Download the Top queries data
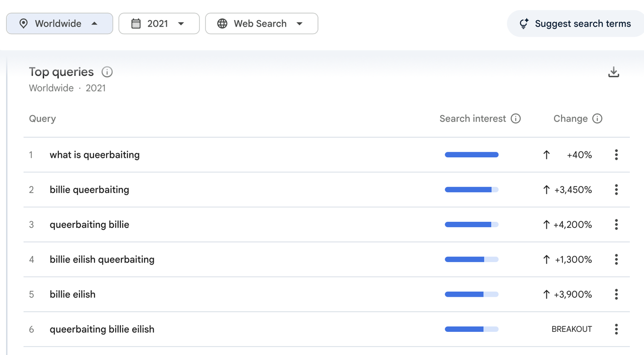Viewport: 644px width, 355px height. click(x=613, y=72)
